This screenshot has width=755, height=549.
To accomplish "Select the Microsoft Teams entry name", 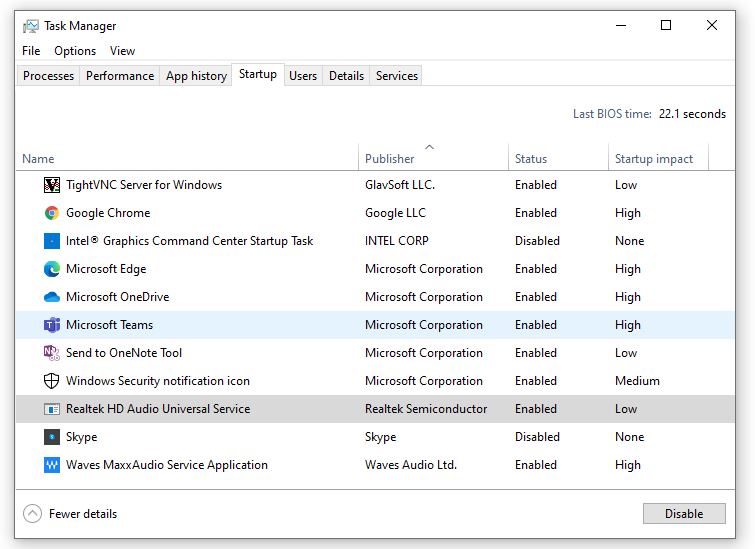I will click(x=109, y=325).
